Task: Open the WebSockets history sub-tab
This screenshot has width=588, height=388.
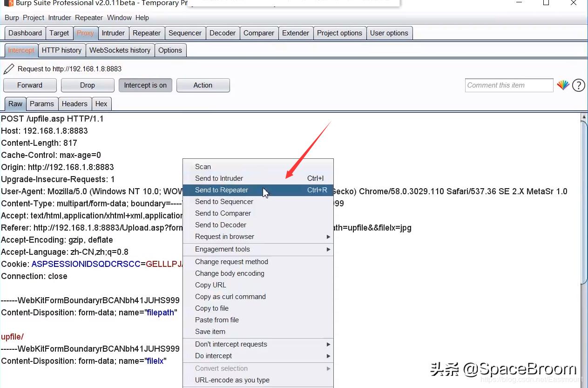Action: click(x=120, y=50)
